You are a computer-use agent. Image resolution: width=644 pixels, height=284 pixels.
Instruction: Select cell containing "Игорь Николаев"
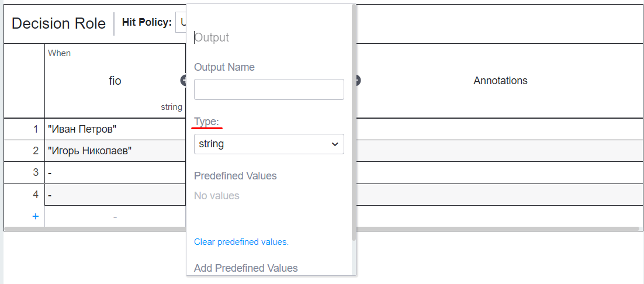(115, 151)
